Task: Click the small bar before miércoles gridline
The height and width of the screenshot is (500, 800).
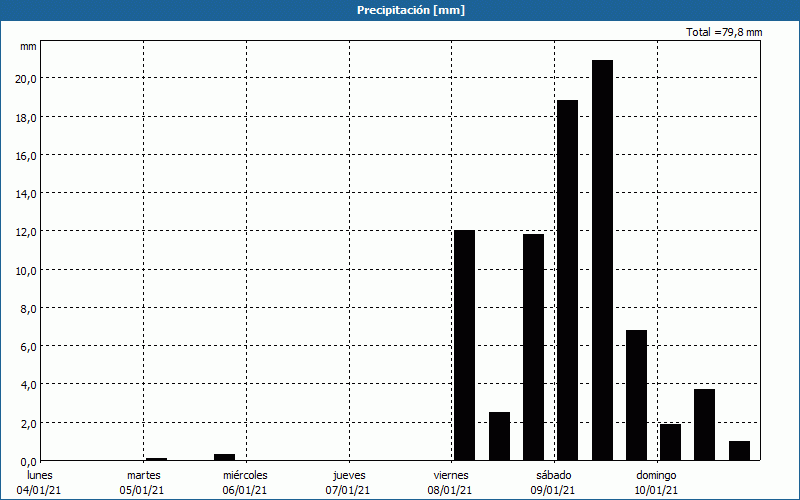Action: click(x=224, y=457)
